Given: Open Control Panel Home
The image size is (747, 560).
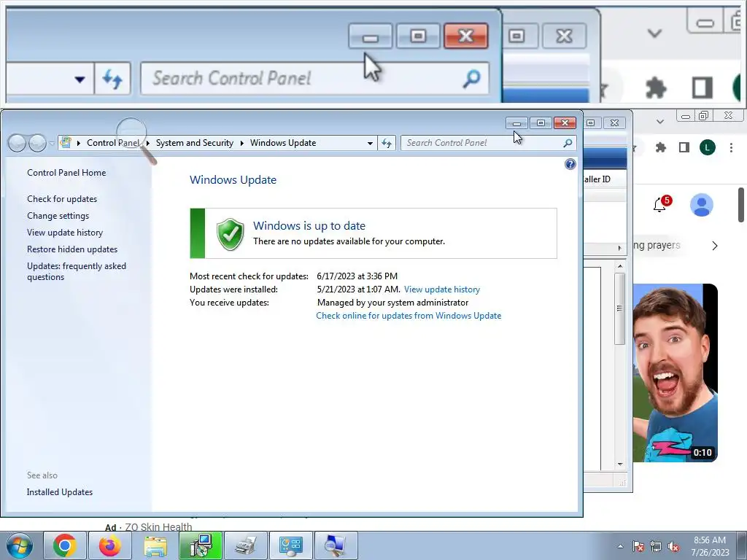Looking at the screenshot, I should tap(66, 172).
